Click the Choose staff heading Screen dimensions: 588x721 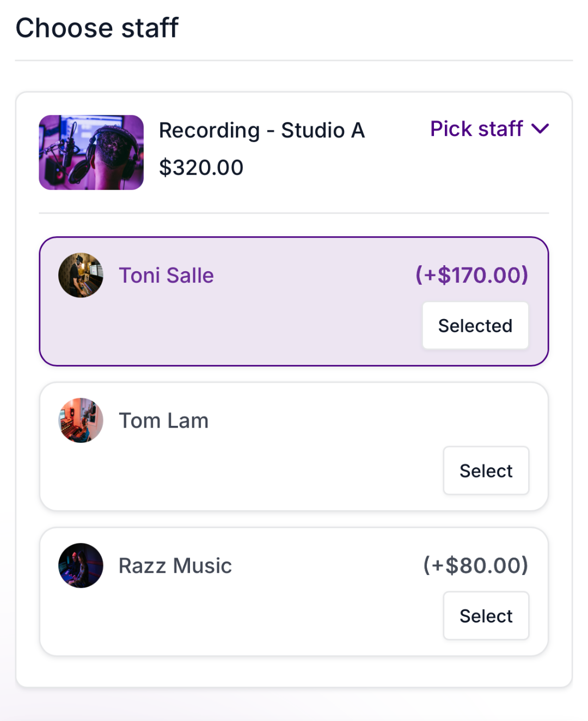point(97,28)
